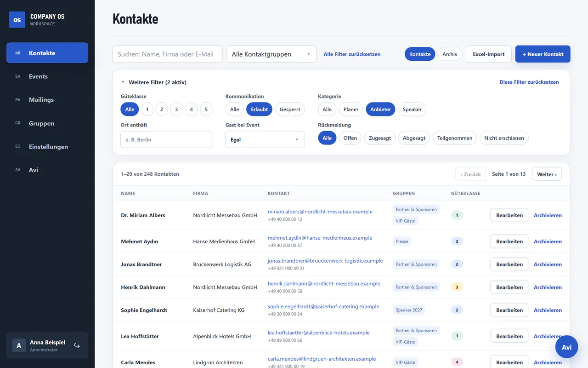Edit Dr. Miriam Albers via Bearbeiten

coord(509,215)
